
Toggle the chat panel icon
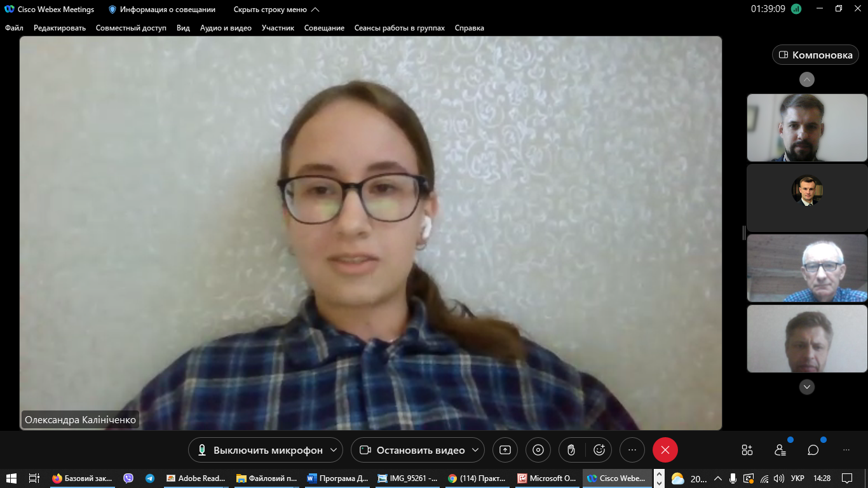[813, 450]
